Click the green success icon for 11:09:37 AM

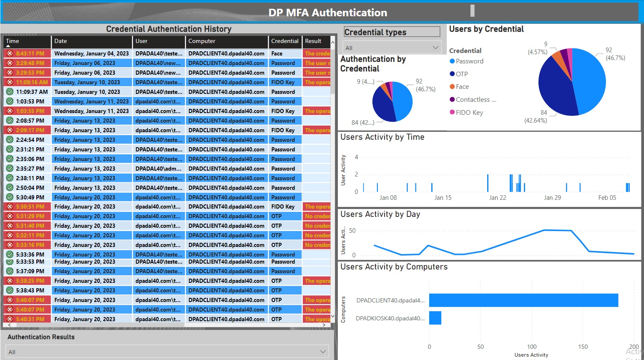(x=10, y=92)
